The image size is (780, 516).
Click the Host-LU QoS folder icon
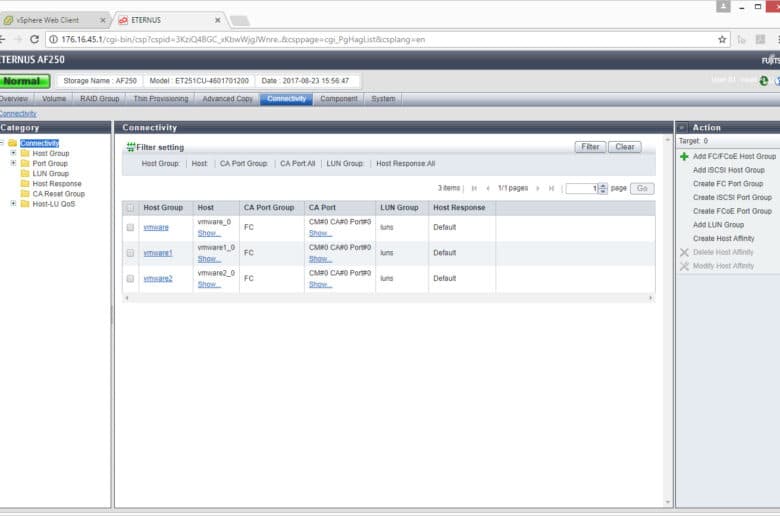25,204
